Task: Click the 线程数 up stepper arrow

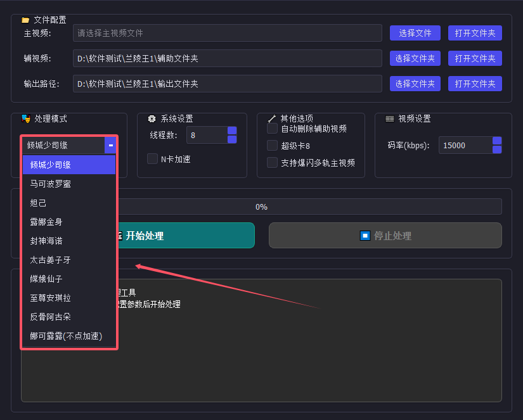Action: [233, 131]
